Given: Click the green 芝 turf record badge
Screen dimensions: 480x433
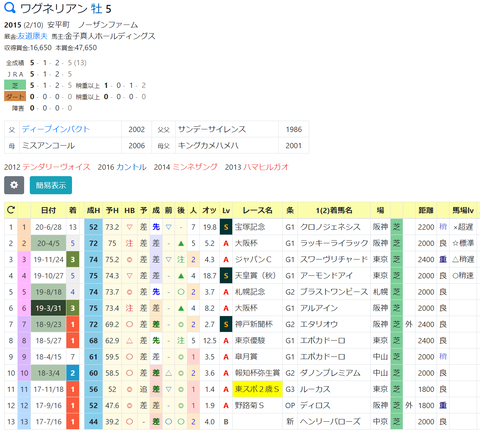Looking at the screenshot, I should point(15,85).
